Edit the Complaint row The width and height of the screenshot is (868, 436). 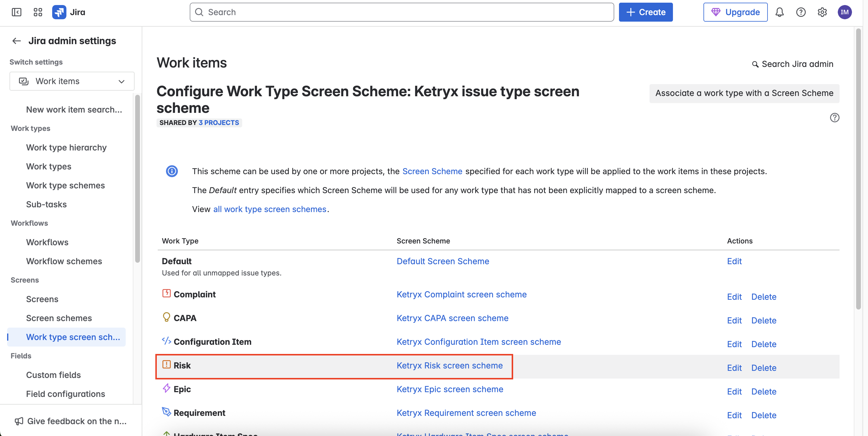coord(734,296)
